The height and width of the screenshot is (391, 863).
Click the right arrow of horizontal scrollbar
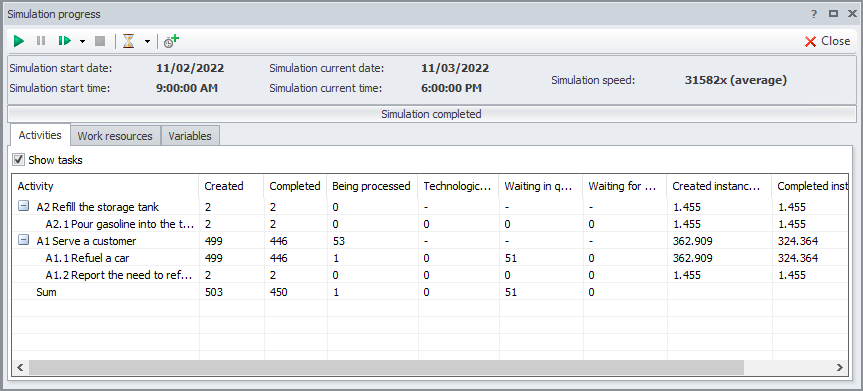(840, 367)
